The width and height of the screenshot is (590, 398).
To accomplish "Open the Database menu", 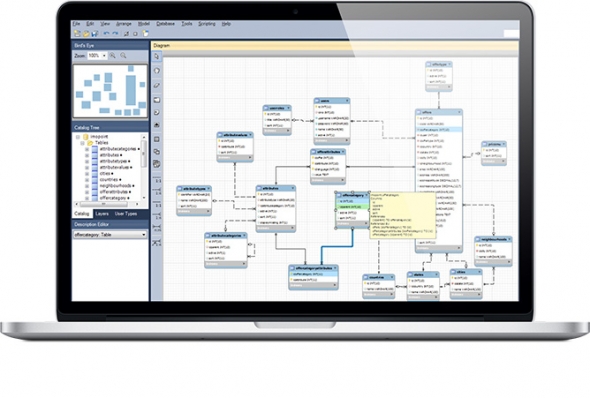I will click(165, 24).
